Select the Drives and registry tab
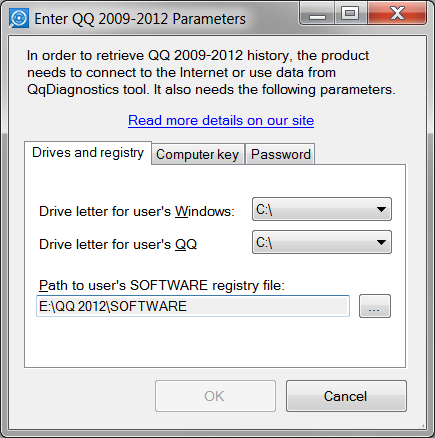 click(88, 153)
